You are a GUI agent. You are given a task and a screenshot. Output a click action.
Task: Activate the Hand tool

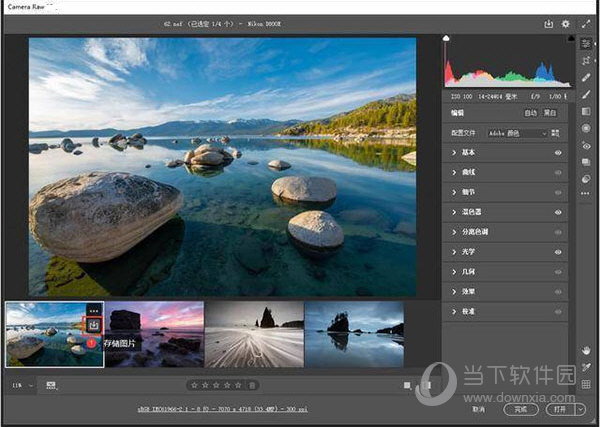pos(587,350)
